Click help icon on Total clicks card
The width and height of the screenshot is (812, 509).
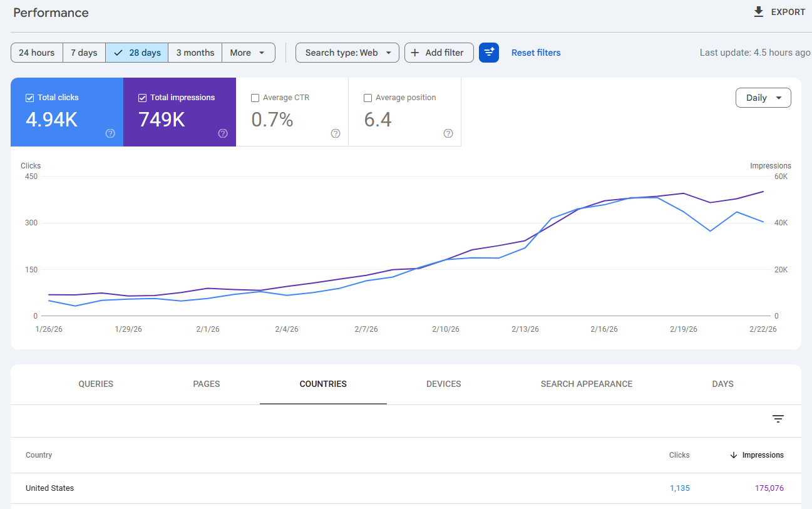click(x=110, y=133)
